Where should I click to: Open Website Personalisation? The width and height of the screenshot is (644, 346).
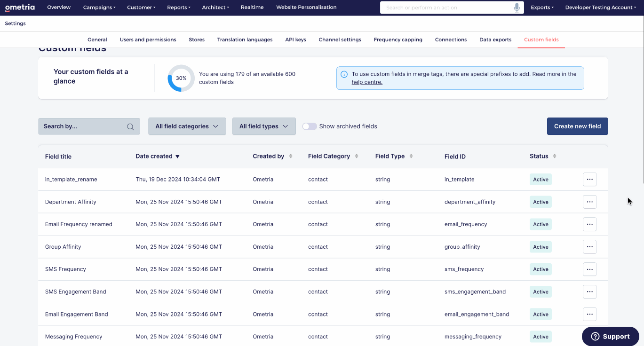[x=306, y=8]
